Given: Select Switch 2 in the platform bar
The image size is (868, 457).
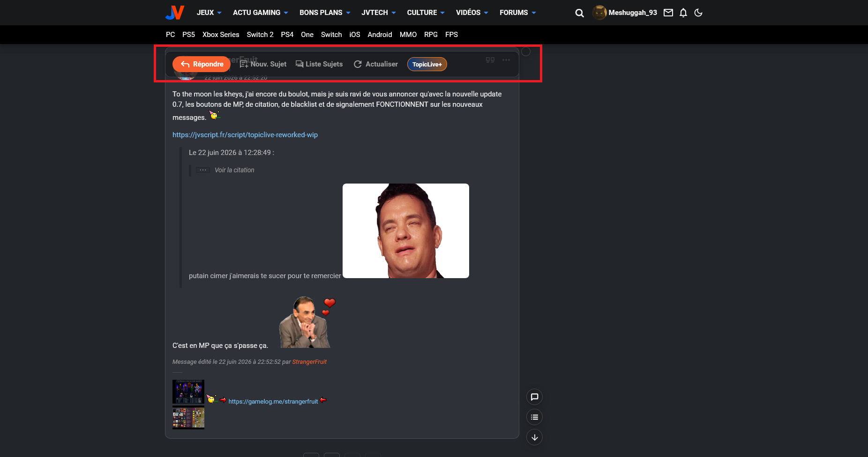Looking at the screenshot, I should pos(260,35).
